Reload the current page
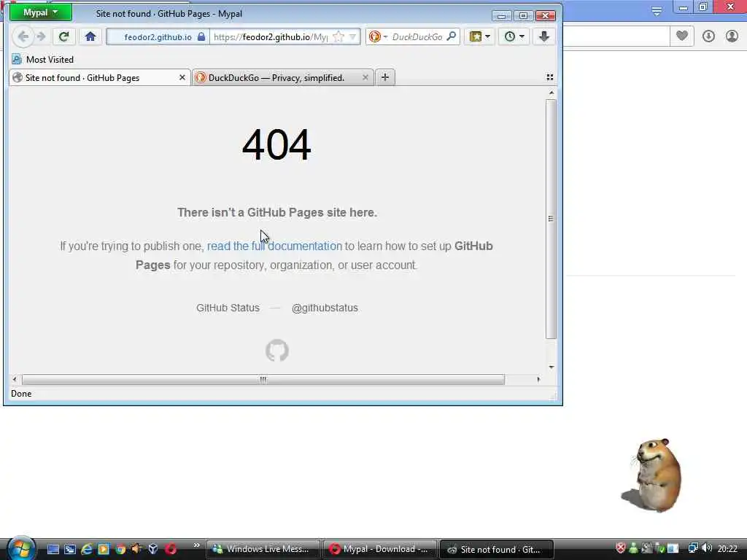The width and height of the screenshot is (747, 560). (64, 36)
